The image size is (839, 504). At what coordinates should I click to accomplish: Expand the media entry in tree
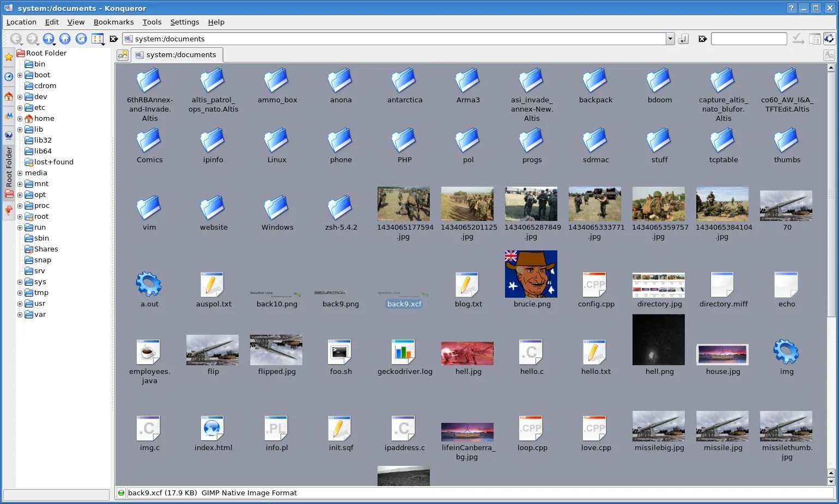[x=20, y=173]
